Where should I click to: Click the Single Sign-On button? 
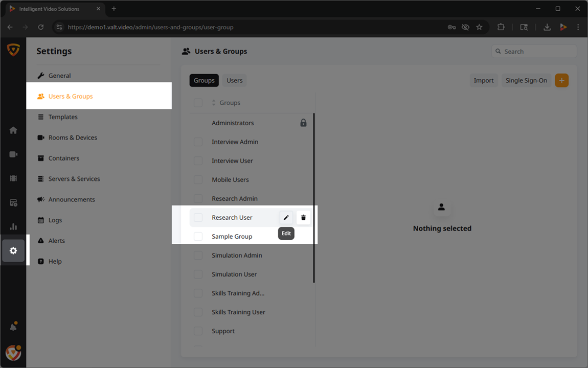pyautogui.click(x=526, y=80)
